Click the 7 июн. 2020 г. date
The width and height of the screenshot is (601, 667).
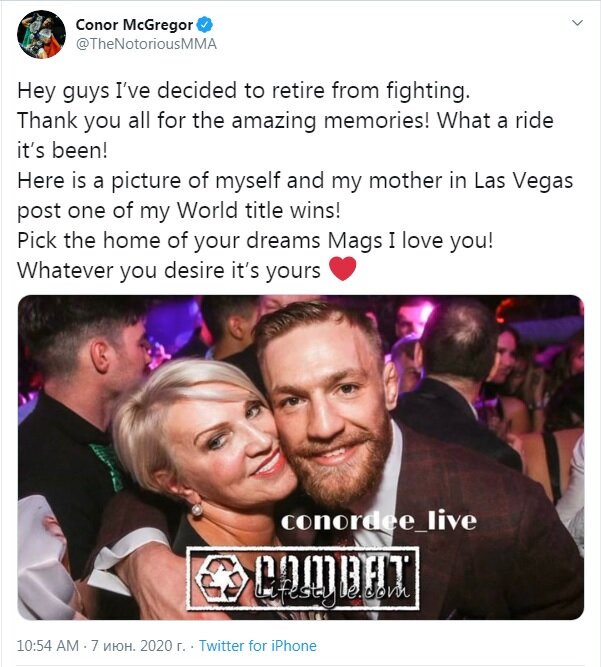[x=139, y=646]
